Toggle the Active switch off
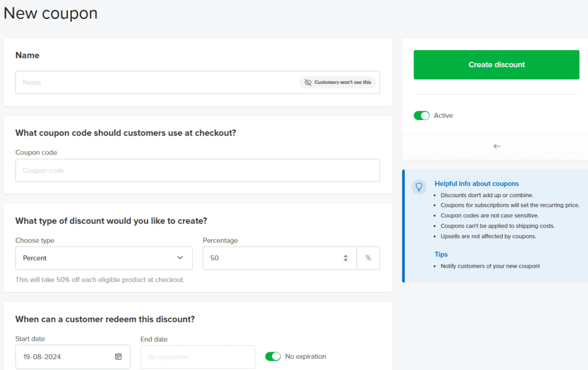588x370 pixels. tap(421, 115)
